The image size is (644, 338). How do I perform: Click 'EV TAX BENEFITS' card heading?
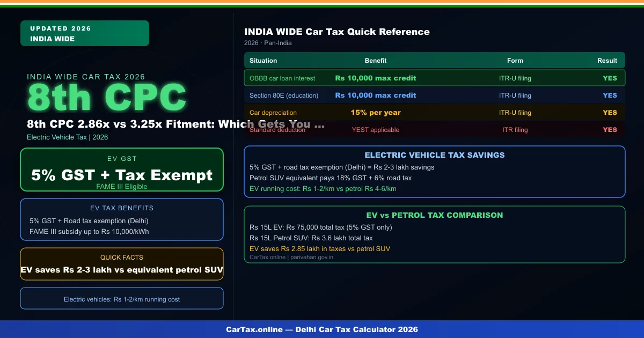pos(122,208)
